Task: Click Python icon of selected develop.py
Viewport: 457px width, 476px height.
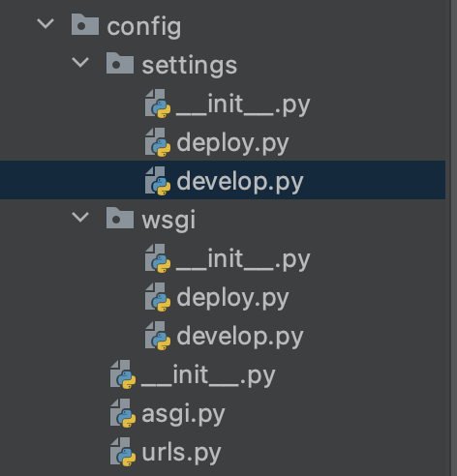Action: [x=158, y=181]
